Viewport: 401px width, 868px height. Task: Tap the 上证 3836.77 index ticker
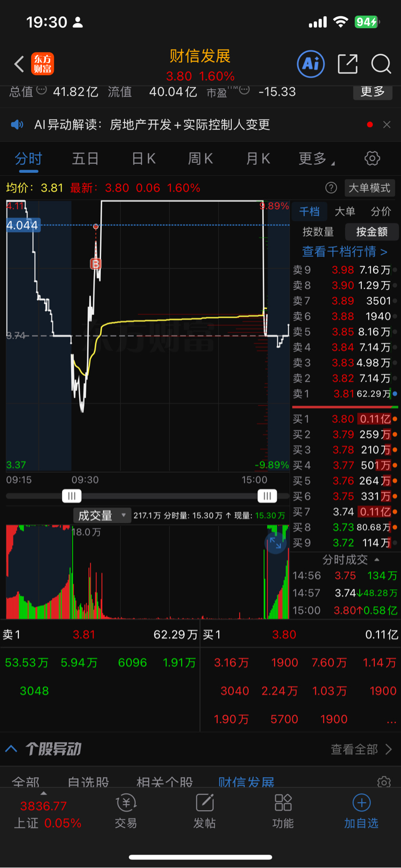(x=47, y=814)
